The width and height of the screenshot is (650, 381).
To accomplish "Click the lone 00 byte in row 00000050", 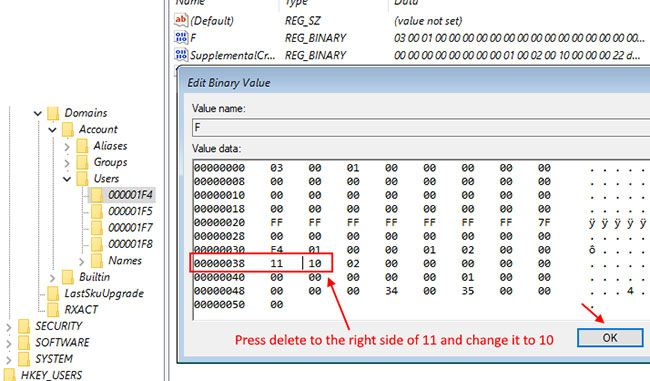I will (276, 305).
